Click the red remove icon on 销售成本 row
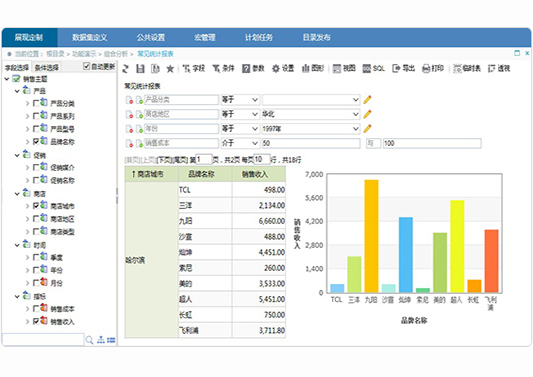533x377 pixels. click(129, 143)
